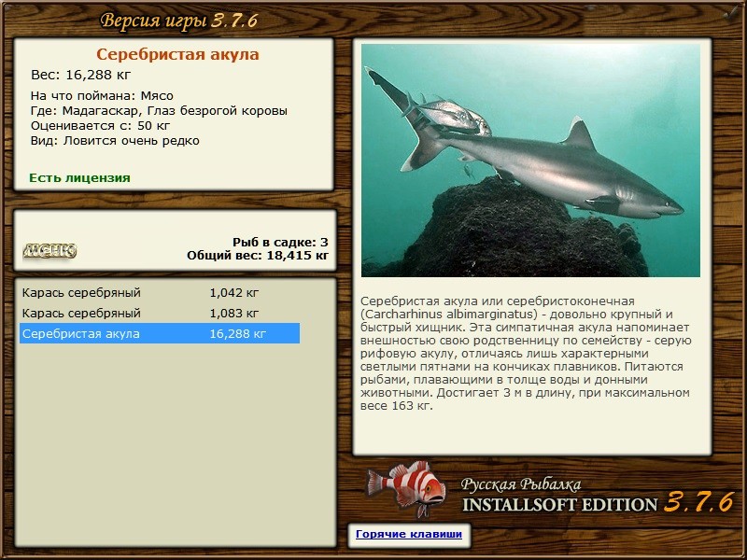The image size is (747, 560).
Task: Click the Где: Мадагаскар location line
Action: (x=159, y=110)
